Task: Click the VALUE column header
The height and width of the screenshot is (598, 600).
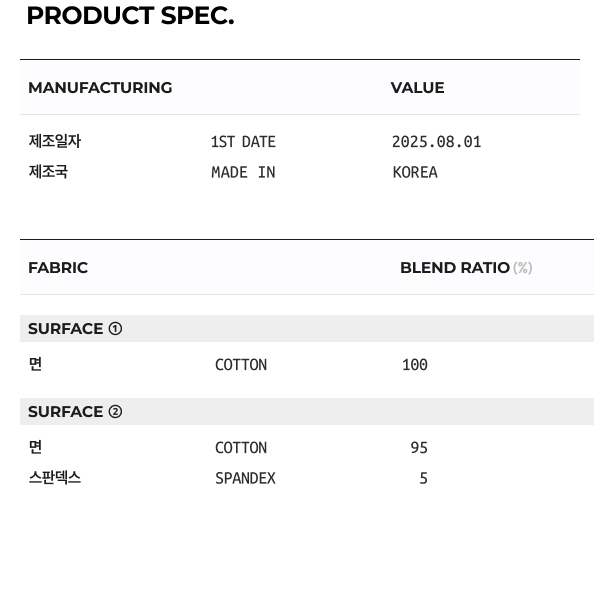Action: pos(417,88)
